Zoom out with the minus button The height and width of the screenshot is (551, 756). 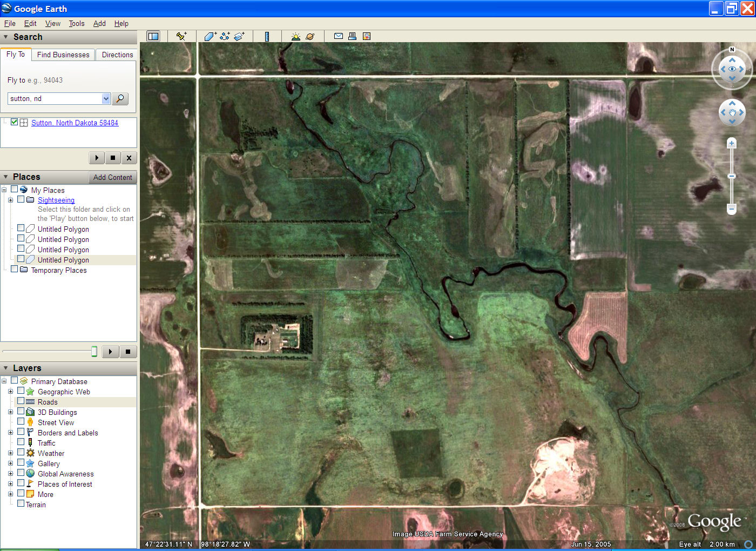click(732, 209)
